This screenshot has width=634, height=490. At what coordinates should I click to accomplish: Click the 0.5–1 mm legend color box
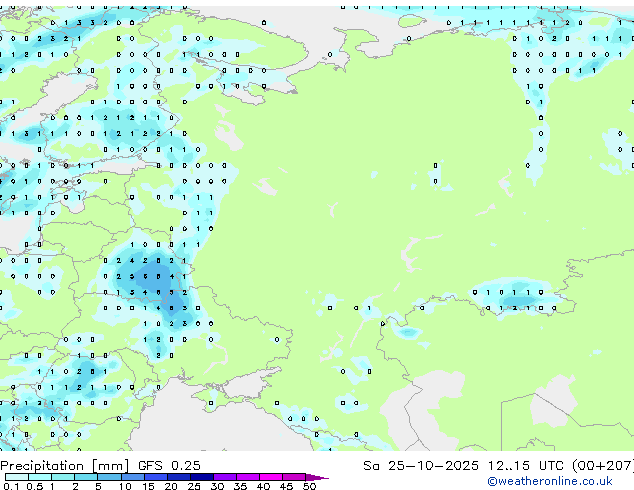coord(40,477)
